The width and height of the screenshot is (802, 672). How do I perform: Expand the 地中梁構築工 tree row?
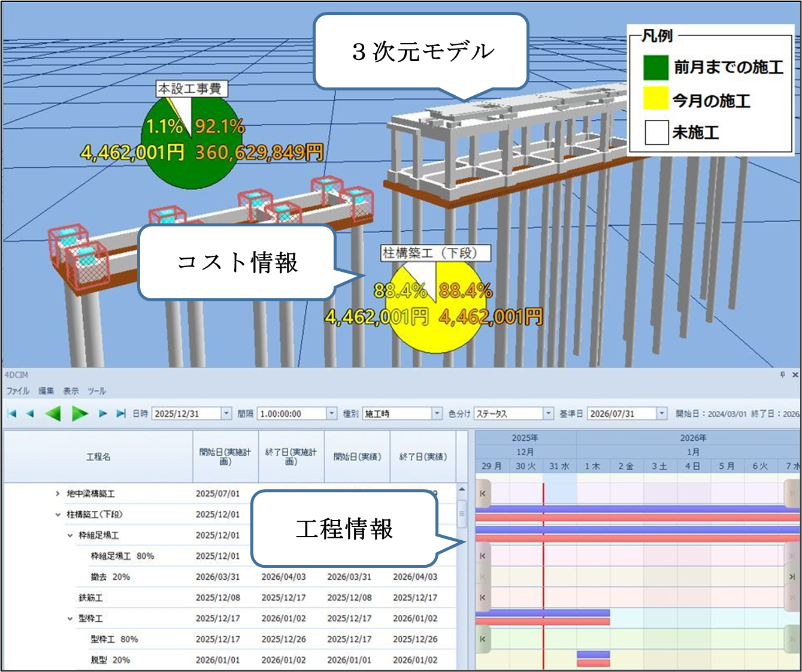(x=57, y=494)
